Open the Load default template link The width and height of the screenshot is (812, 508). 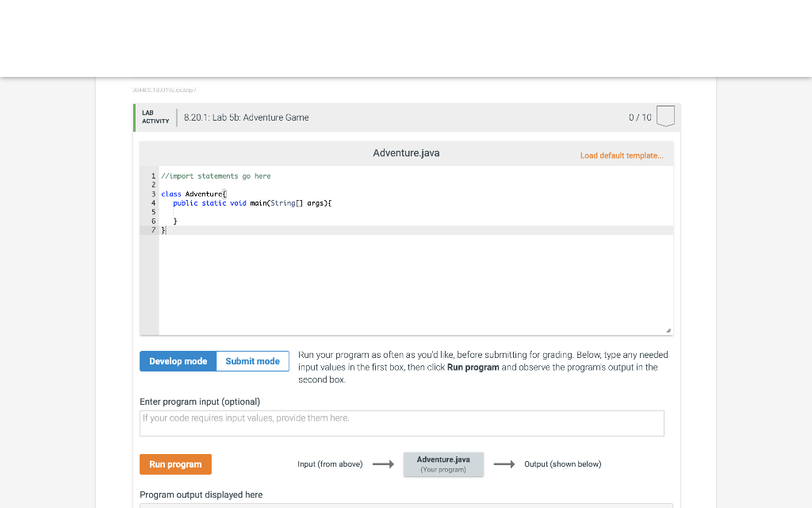coord(621,156)
